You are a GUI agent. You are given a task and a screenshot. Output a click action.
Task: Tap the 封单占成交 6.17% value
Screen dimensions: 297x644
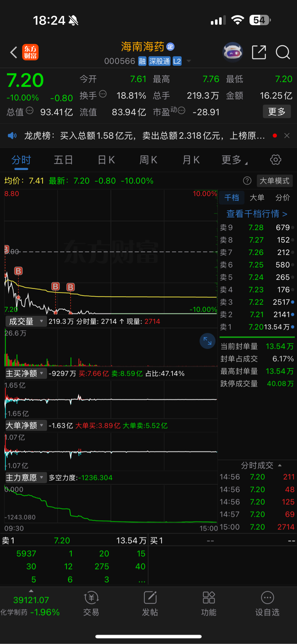click(283, 359)
